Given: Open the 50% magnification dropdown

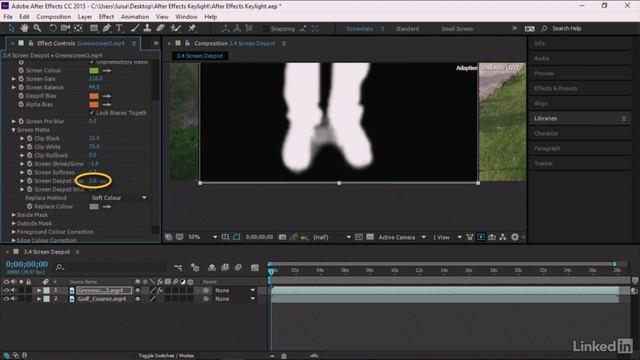Looking at the screenshot, I should 202,237.
